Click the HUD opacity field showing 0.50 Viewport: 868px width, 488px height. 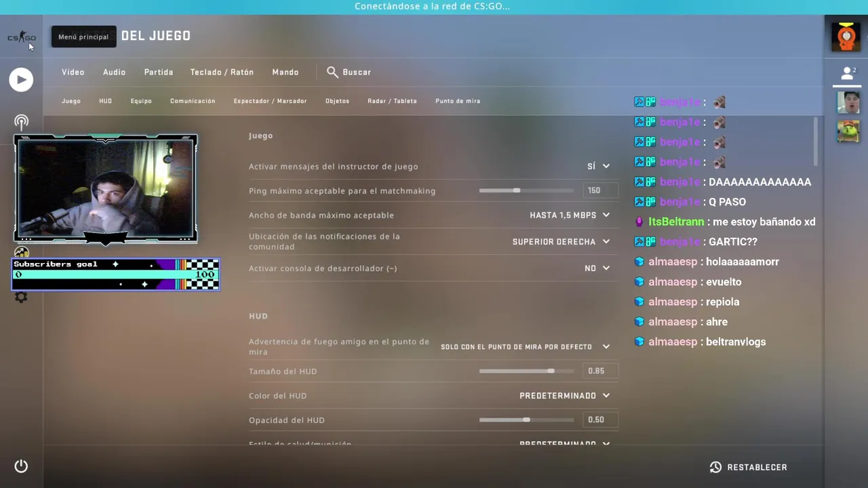[600, 420]
